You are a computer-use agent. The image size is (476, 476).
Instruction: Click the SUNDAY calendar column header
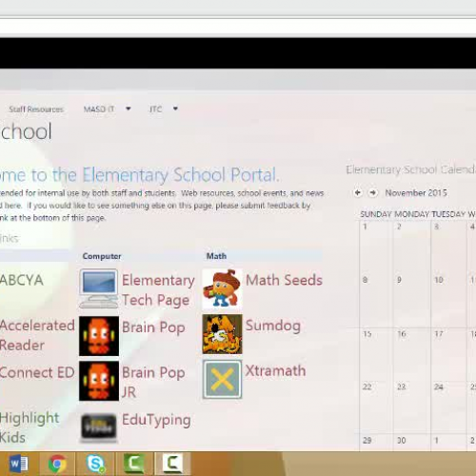coord(376,214)
